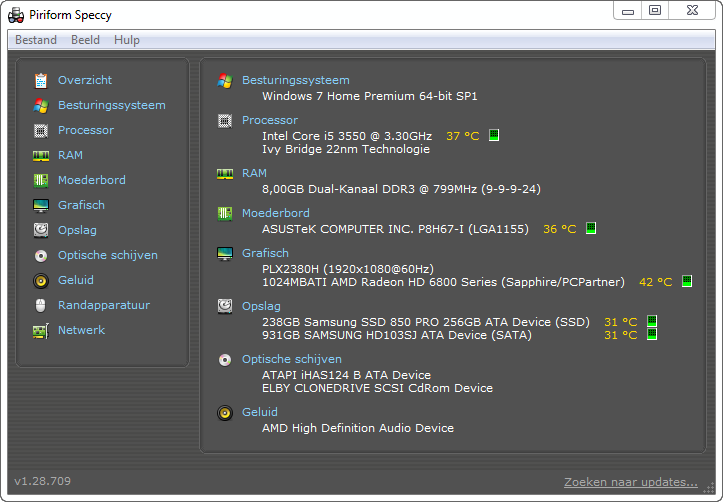Click Optische schijven heading in summary panel
The width and height of the screenshot is (723, 502).
pos(292,359)
